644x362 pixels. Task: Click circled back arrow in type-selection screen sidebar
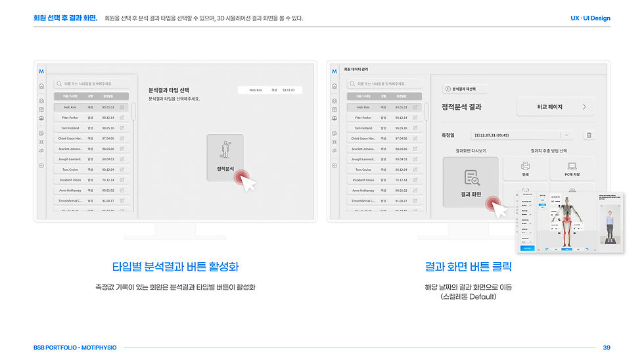point(41,166)
